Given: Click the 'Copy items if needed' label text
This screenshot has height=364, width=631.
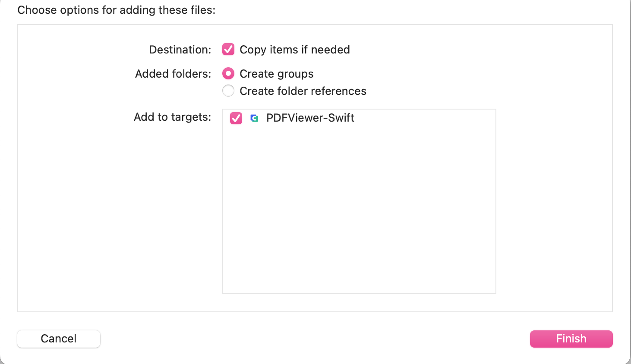Looking at the screenshot, I should pos(295,50).
